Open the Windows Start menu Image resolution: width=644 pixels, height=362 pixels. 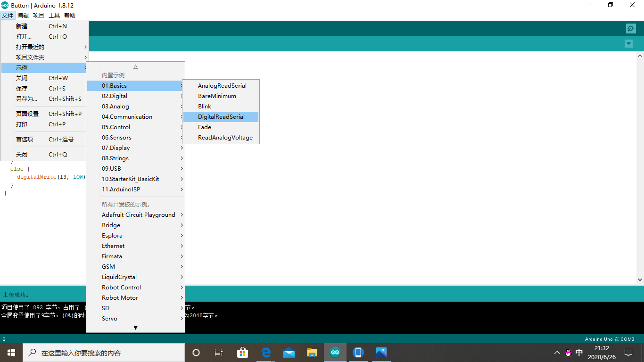click(11, 353)
